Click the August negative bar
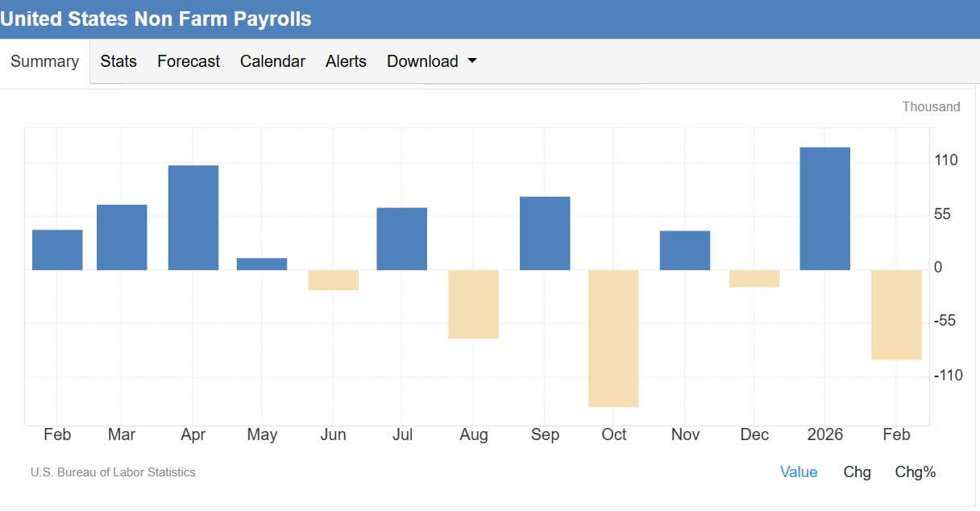 [x=473, y=304]
